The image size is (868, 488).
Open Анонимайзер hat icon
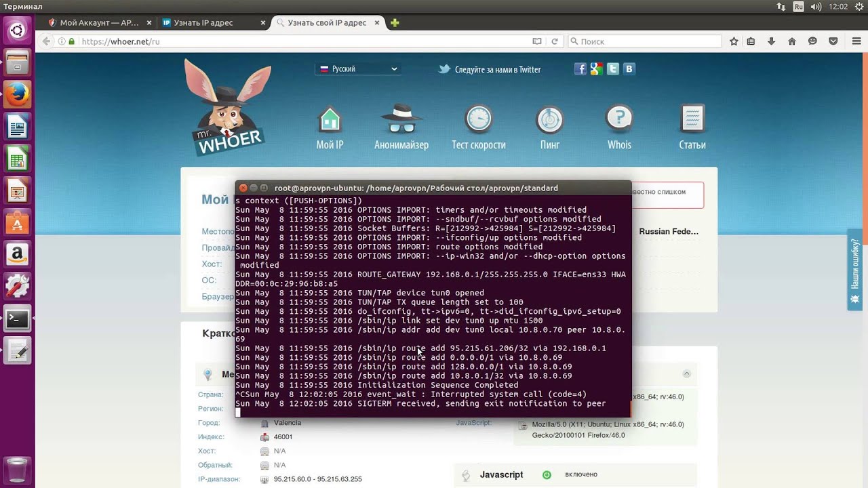pyautogui.click(x=401, y=120)
